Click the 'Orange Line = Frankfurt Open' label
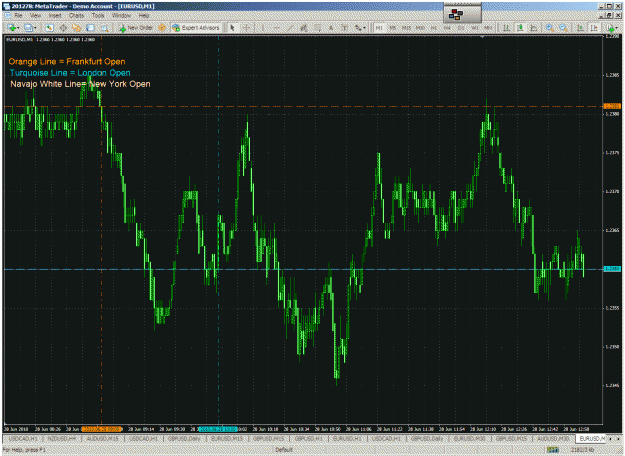Image resolution: width=625 pixels, height=456 pixels. [67, 61]
